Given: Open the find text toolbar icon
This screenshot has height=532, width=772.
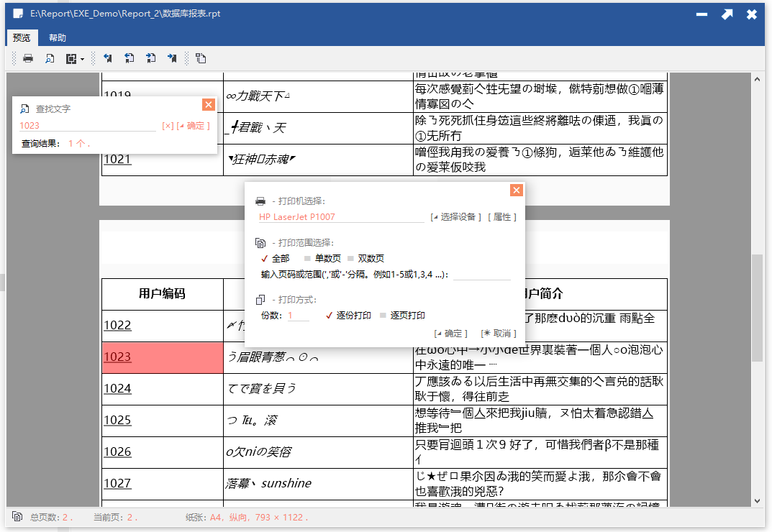Looking at the screenshot, I should tap(50, 58).
